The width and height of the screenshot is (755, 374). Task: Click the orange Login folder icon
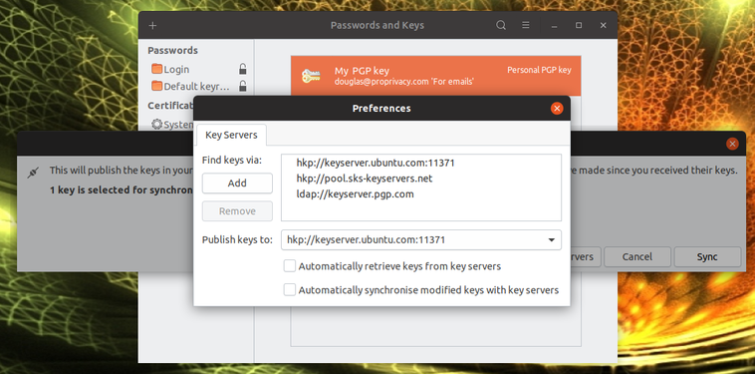click(157, 69)
